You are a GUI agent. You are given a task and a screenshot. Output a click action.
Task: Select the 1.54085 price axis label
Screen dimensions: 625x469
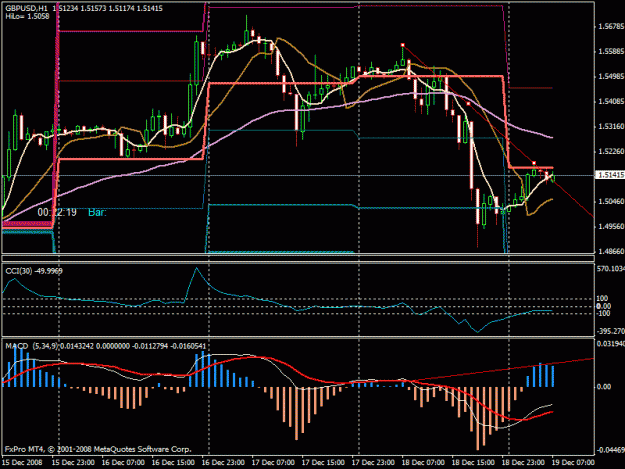[611, 102]
